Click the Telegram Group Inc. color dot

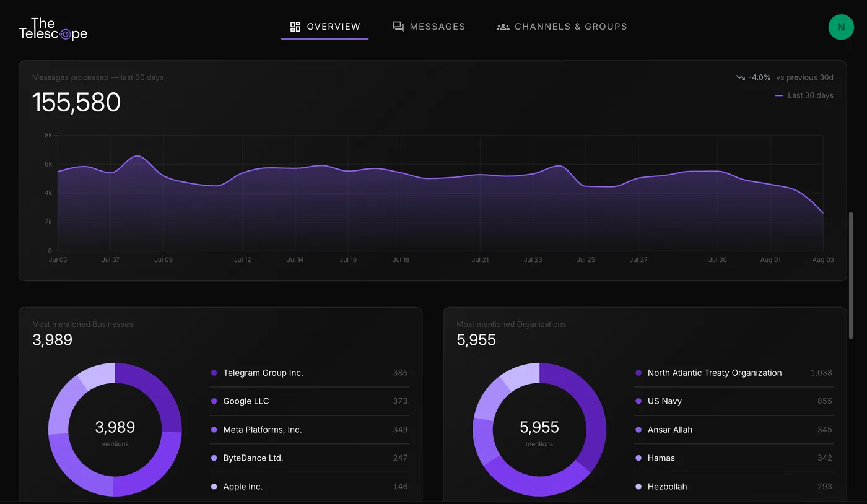(214, 373)
